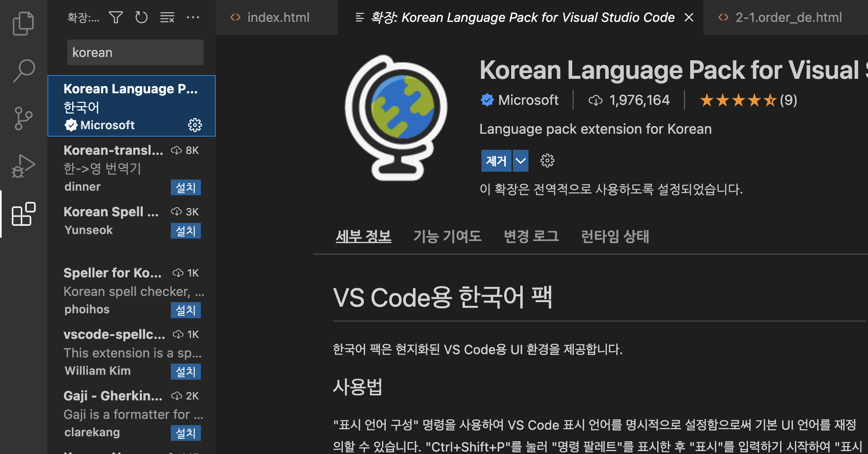Select the 변경 로그 tab

[531, 236]
